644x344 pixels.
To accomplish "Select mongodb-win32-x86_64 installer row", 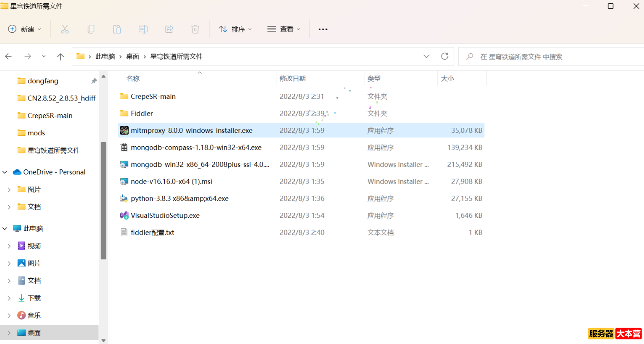I will pos(301,164).
